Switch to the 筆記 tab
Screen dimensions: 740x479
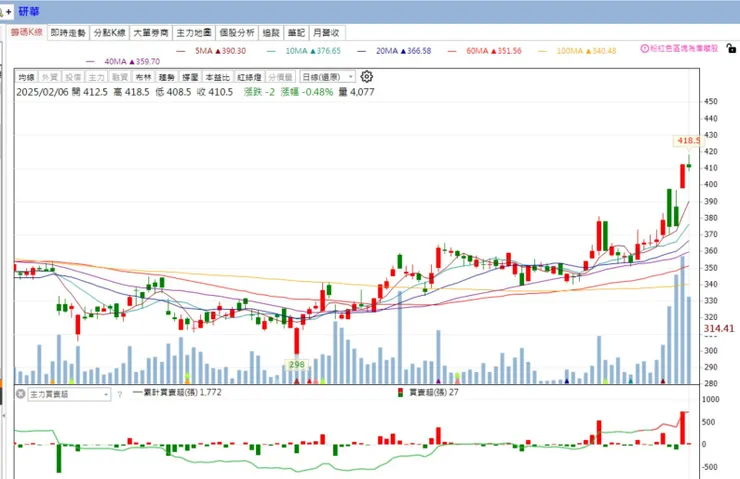click(x=296, y=33)
